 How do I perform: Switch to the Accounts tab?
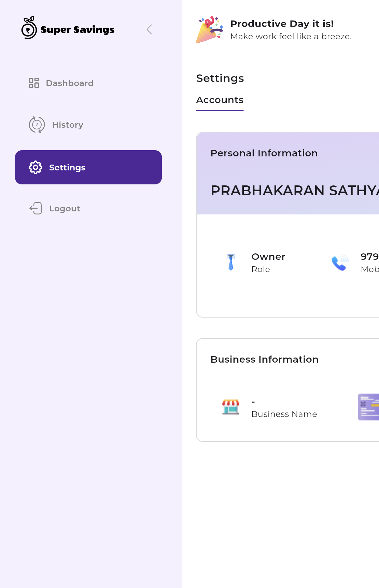(x=220, y=100)
